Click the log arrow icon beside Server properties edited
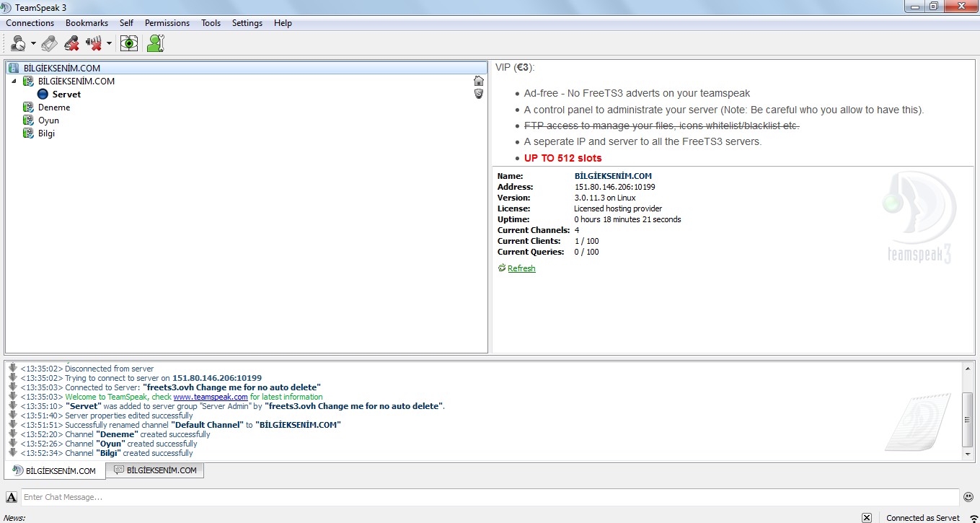This screenshot has height=523, width=980. coord(12,416)
